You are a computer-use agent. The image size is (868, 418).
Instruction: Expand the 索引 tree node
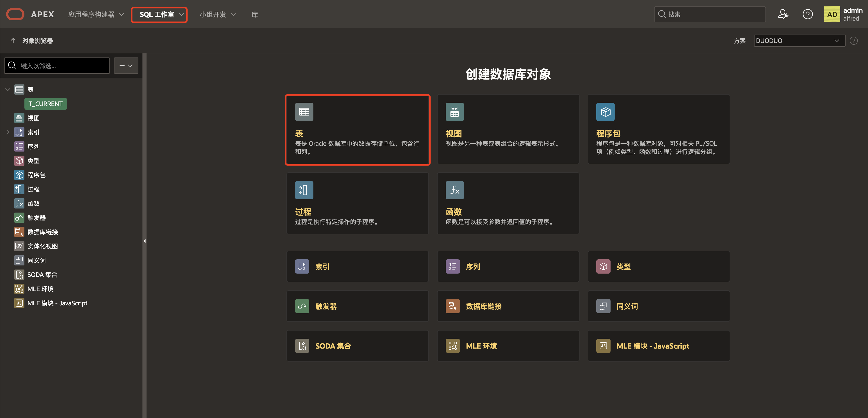pos(8,132)
